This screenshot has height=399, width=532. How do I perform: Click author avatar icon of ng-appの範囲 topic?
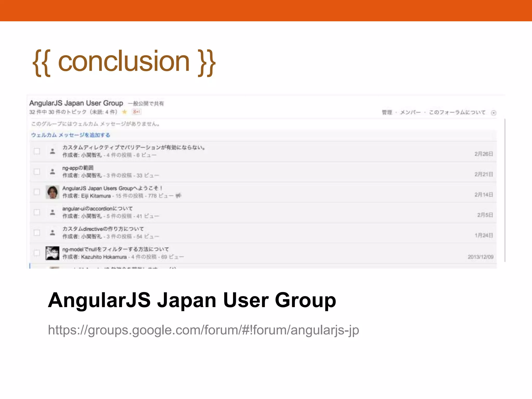[x=52, y=171]
